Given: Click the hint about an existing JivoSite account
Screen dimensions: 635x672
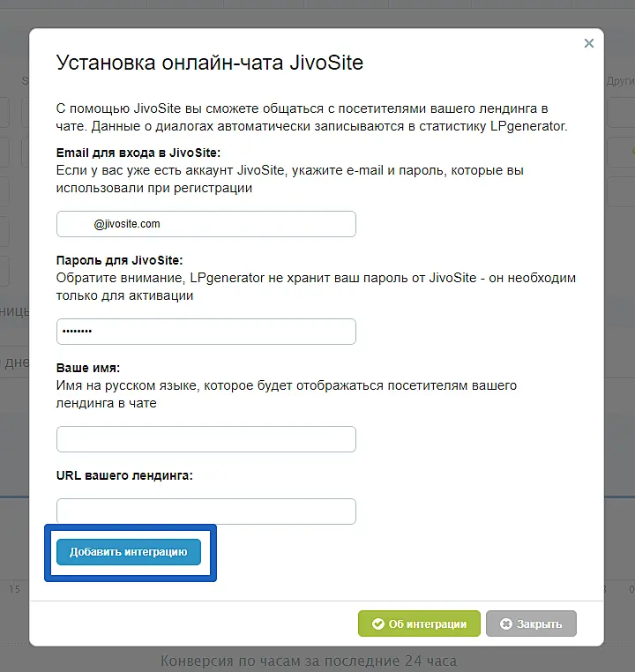Looking at the screenshot, I should tap(295, 179).
